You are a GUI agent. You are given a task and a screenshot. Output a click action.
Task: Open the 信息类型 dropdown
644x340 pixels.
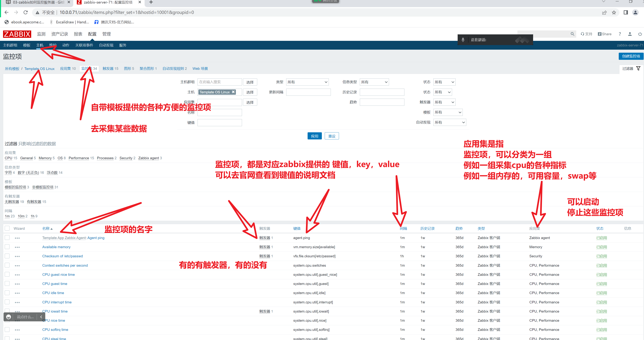[x=374, y=82]
